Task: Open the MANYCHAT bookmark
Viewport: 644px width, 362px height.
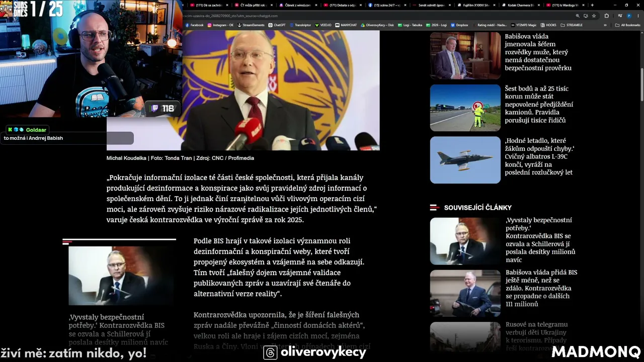Action: pos(346,25)
